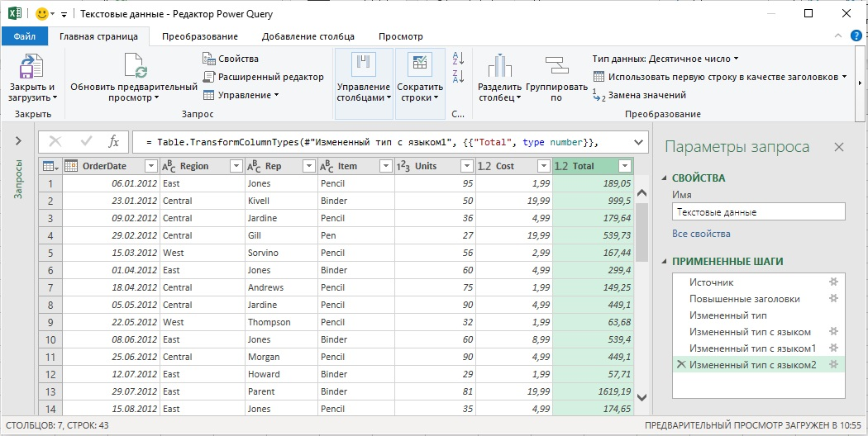
Task: Sort ascending with A-Z icon
Action: click(x=458, y=58)
